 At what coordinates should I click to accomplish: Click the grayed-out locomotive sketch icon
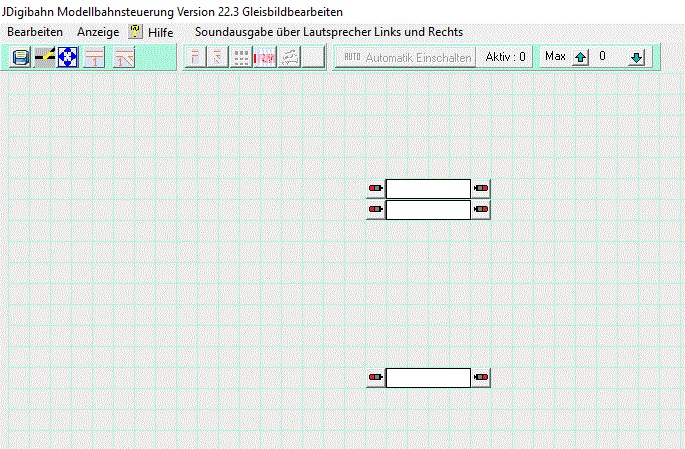289,57
